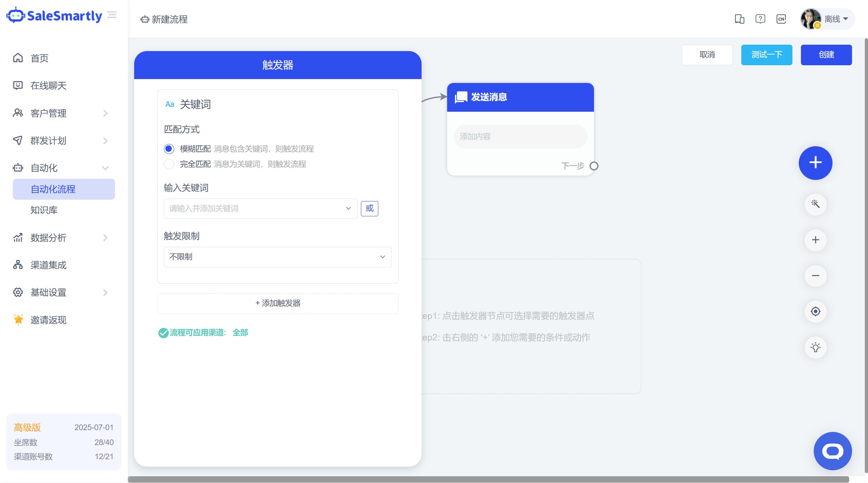Zoom out the flow canvas

pos(815,276)
